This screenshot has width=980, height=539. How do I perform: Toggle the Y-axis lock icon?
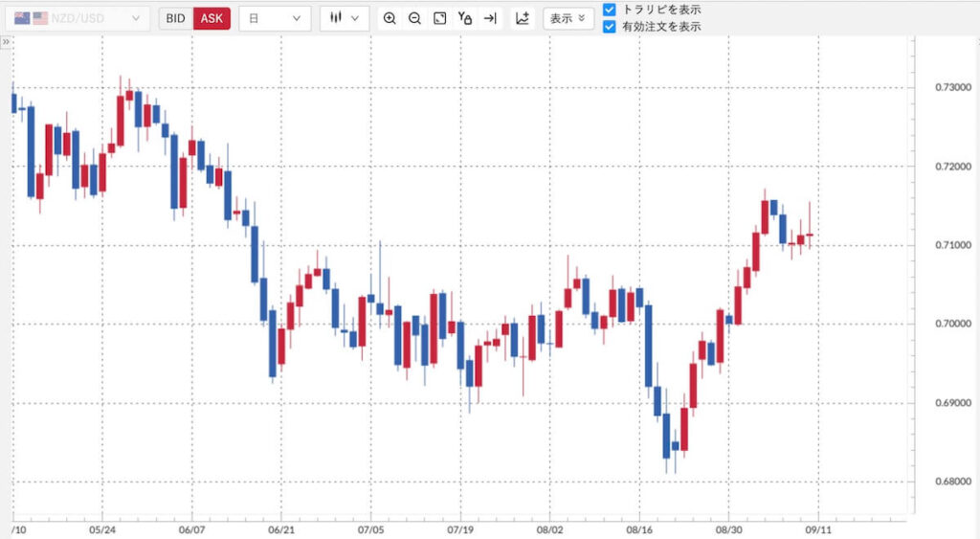pos(464,18)
